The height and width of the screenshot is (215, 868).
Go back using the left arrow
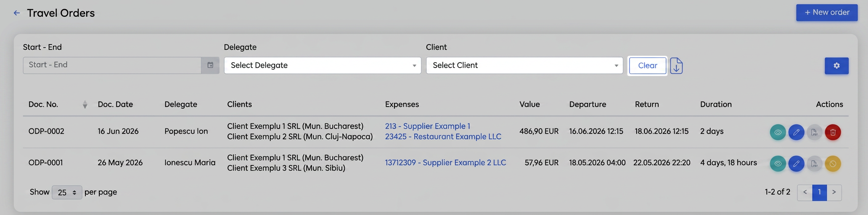17,13
